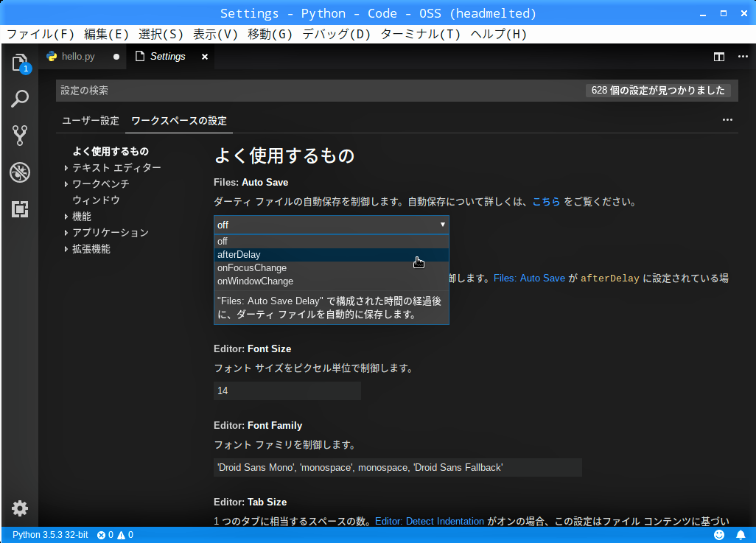This screenshot has height=543, width=756.
Task: Open the デバッグ(D) menu
Action: tap(336, 34)
